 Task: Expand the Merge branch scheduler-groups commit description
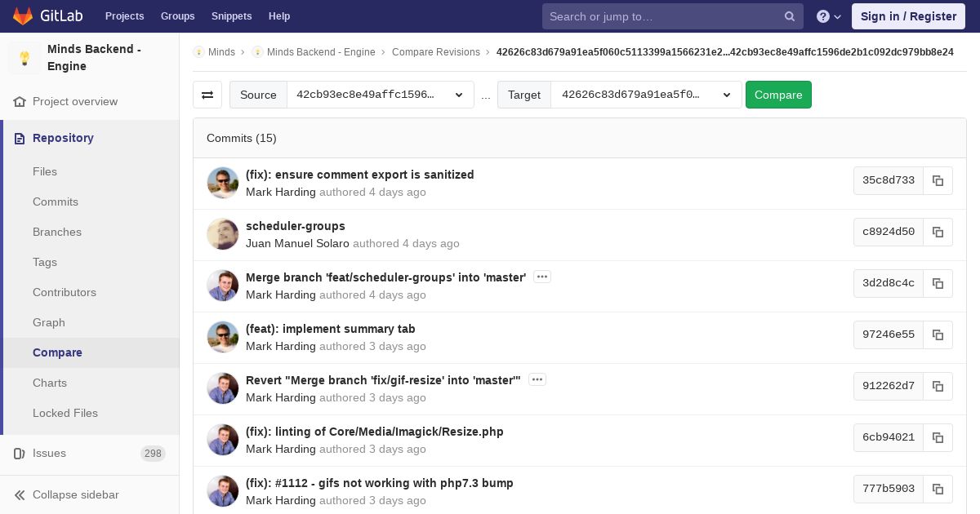(x=542, y=277)
